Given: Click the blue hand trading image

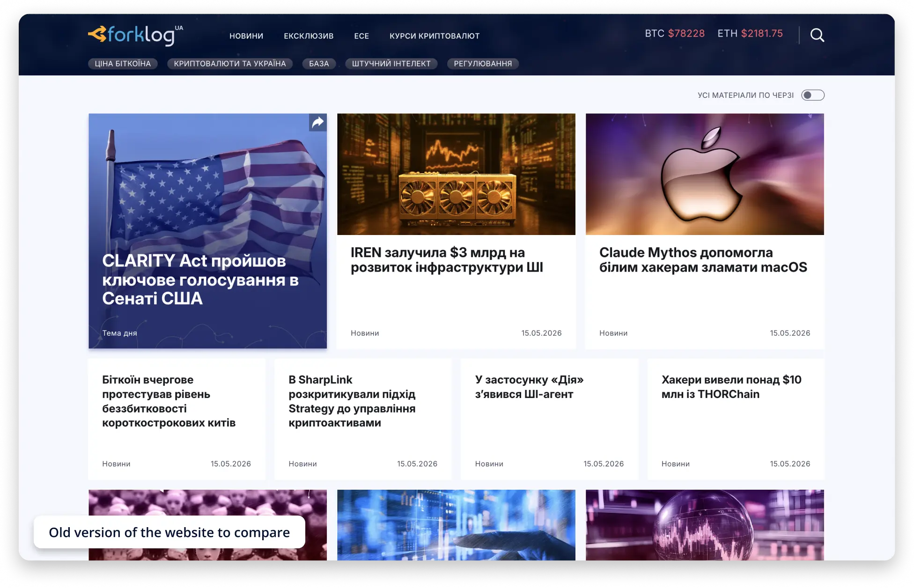Looking at the screenshot, I should [456, 525].
